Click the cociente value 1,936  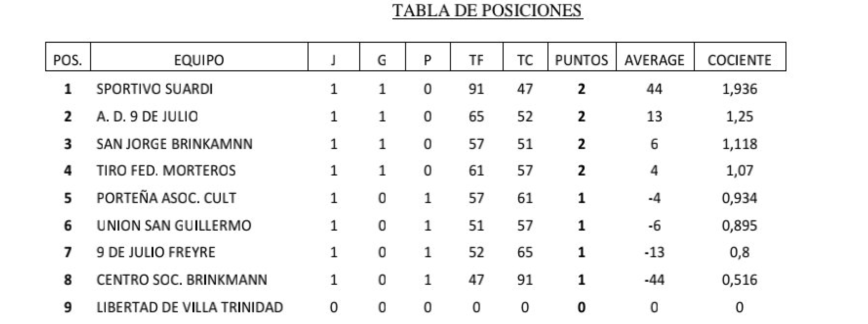click(x=739, y=89)
